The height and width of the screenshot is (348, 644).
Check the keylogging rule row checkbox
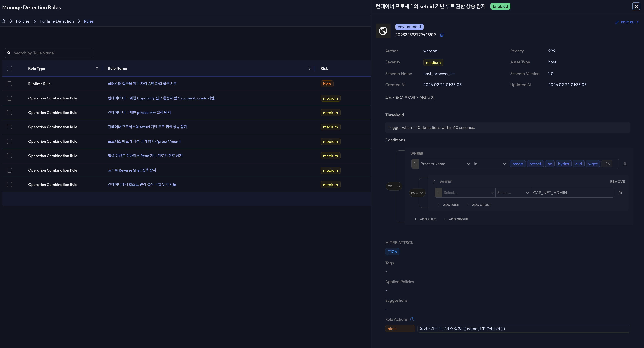coord(9,156)
